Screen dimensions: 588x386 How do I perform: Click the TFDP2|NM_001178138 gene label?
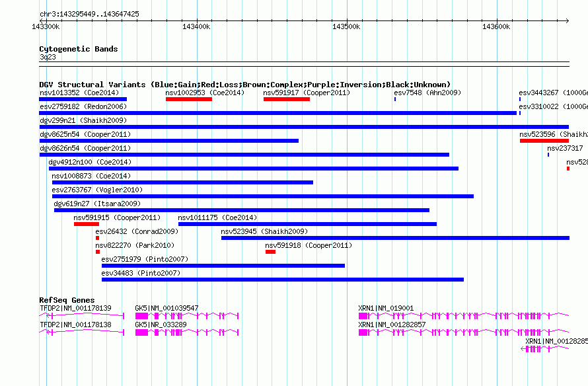(x=75, y=325)
